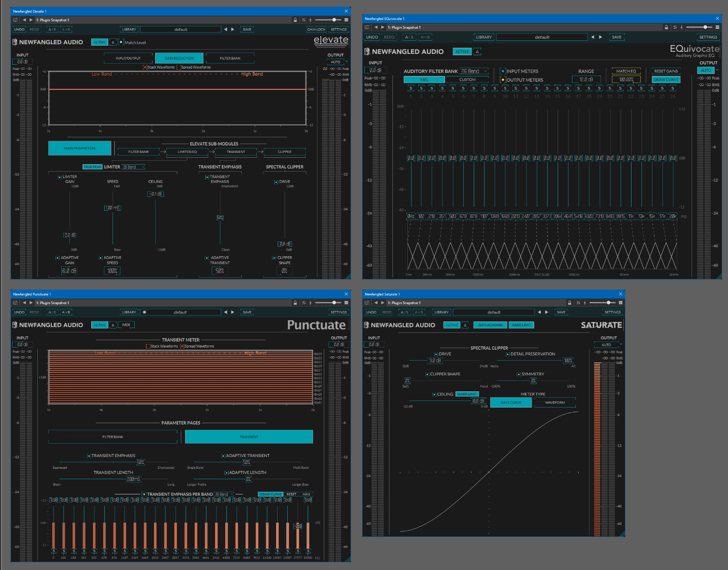Click the lock icon in Elevate window header
The height and width of the screenshot is (570, 728).
pos(295,20)
